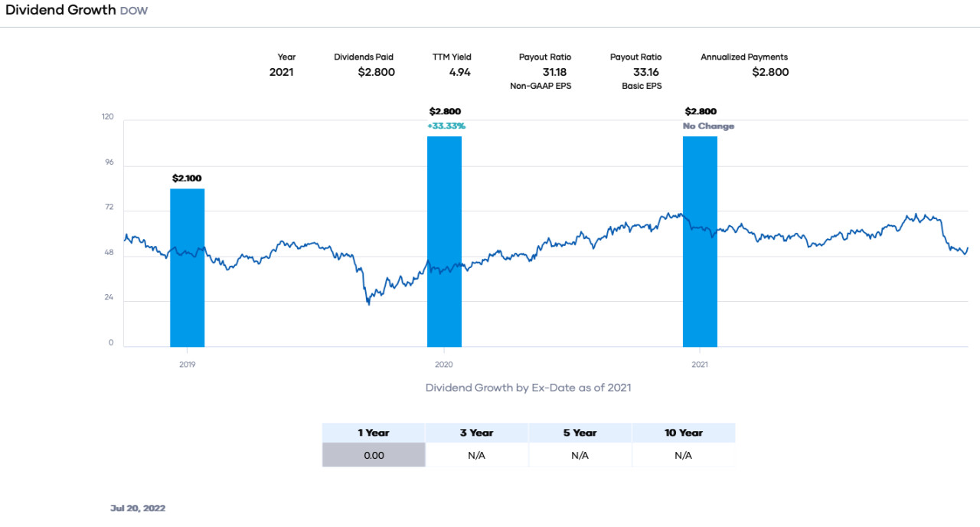980x527 pixels.
Task: Click the 2021 dividend bar
Action: pos(700,241)
